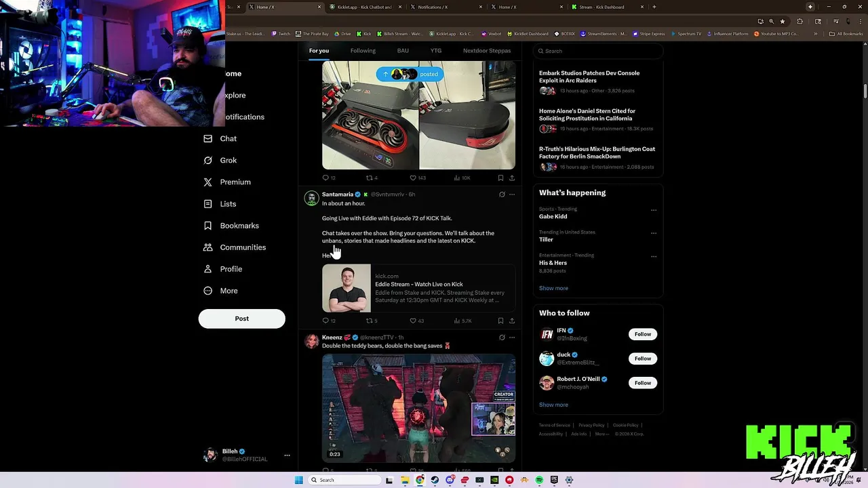Bookmark the graphics card photo post
The width and height of the screenshot is (868, 488).
(500, 178)
